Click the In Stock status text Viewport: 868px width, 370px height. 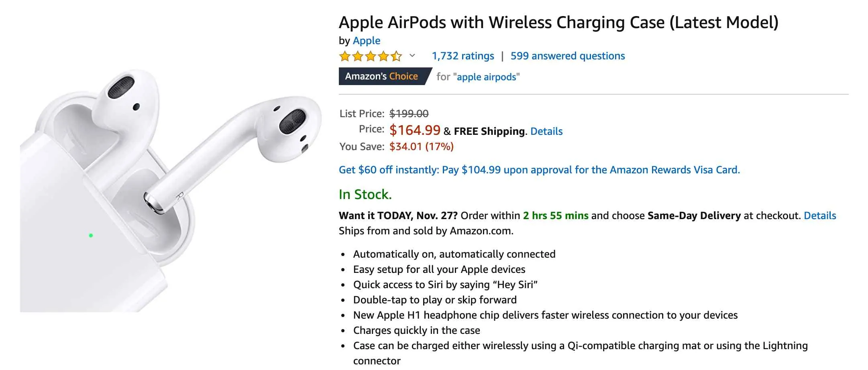click(365, 194)
